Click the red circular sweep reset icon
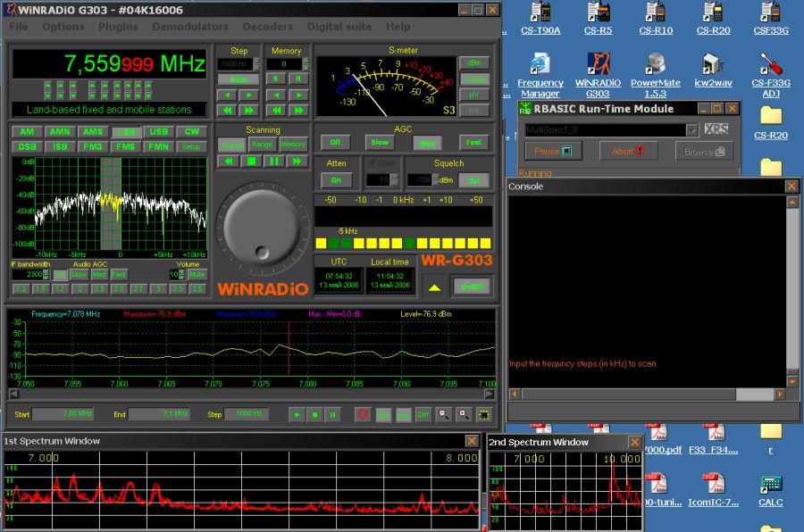804x532 pixels. pyautogui.click(x=363, y=414)
